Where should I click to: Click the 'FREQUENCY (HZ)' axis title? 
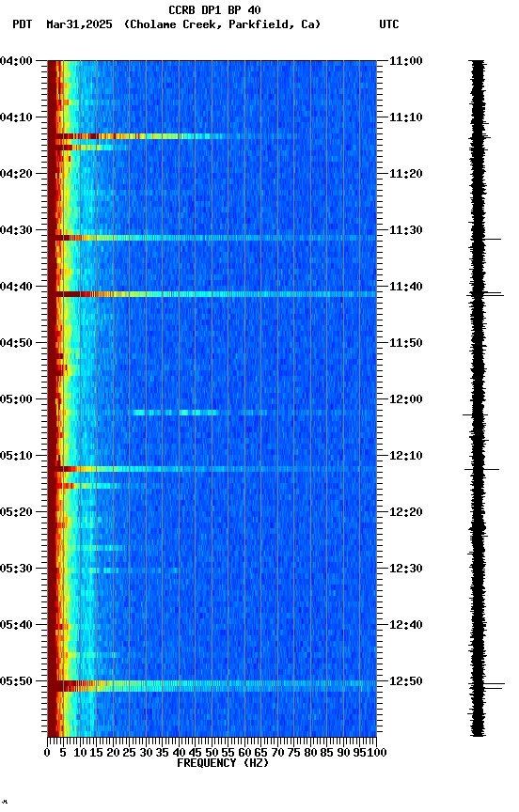(223, 764)
